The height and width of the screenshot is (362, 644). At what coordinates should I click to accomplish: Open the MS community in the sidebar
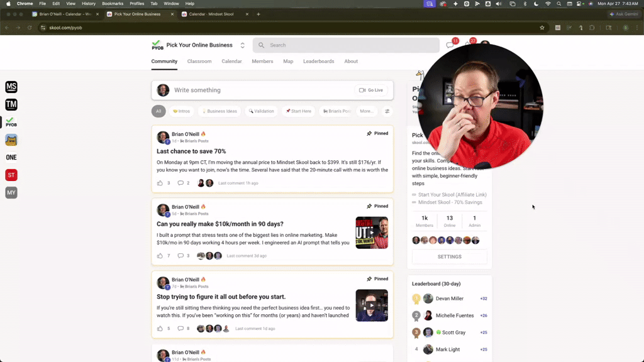tap(11, 87)
